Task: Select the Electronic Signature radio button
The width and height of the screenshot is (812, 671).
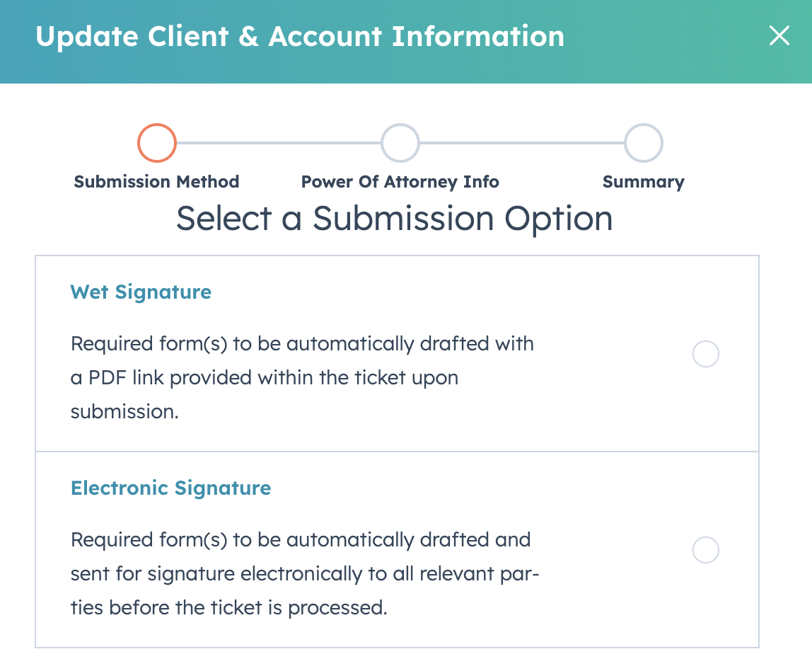Action: pos(705,550)
